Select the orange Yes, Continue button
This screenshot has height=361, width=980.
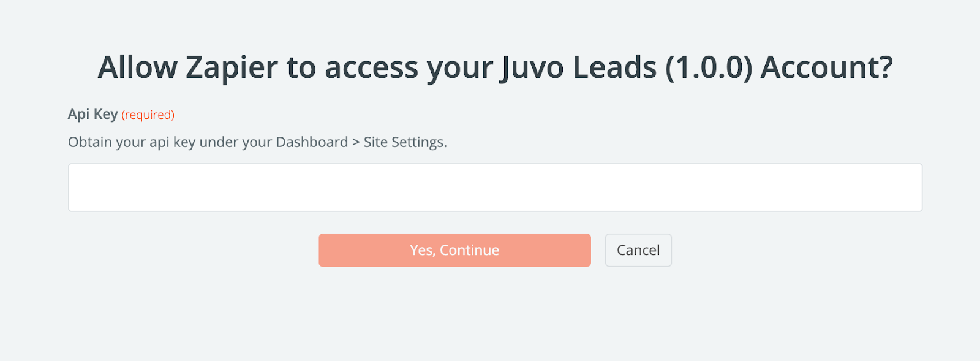tap(454, 250)
